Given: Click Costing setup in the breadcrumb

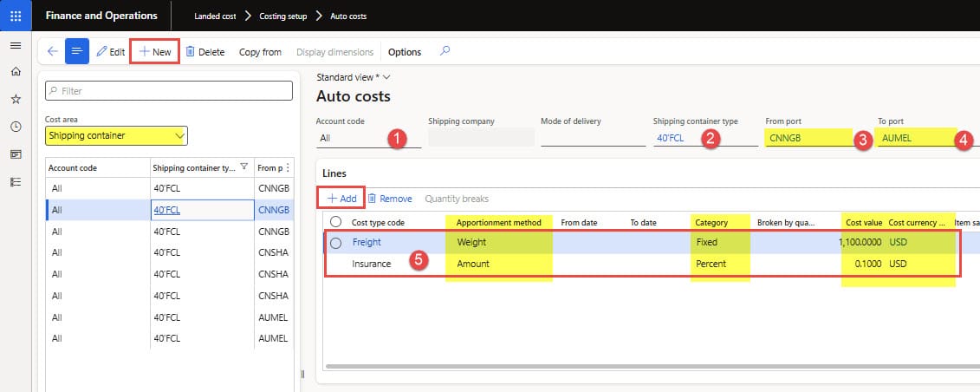Looking at the screenshot, I should pos(283,16).
